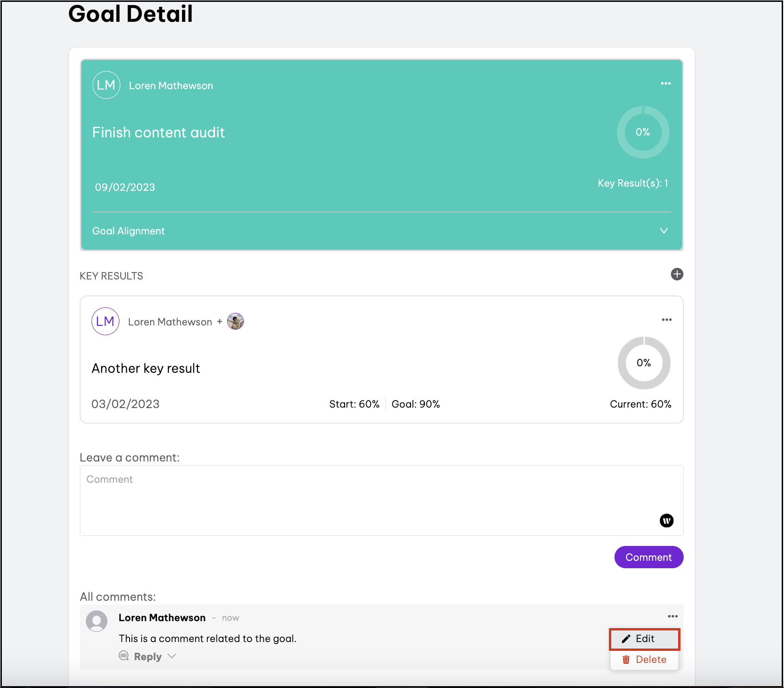Click the purple Comment button

[x=648, y=557]
